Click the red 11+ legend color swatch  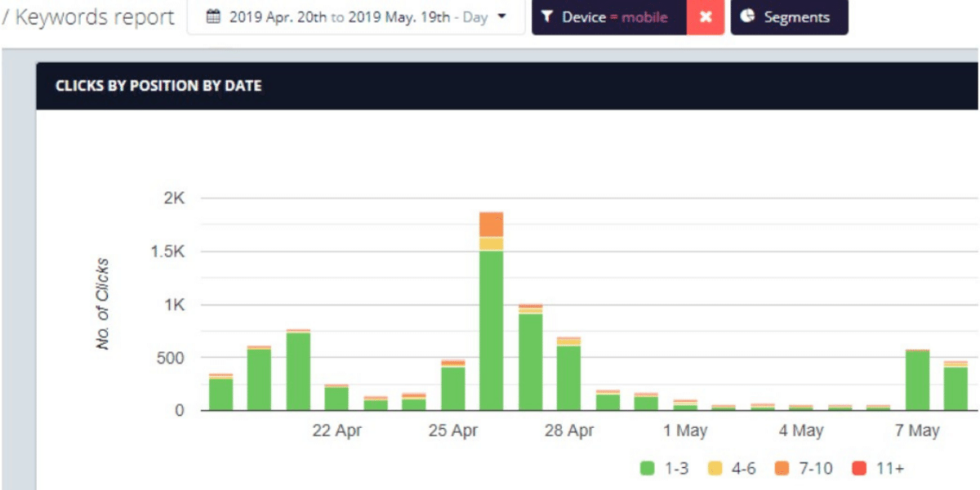pos(858,469)
